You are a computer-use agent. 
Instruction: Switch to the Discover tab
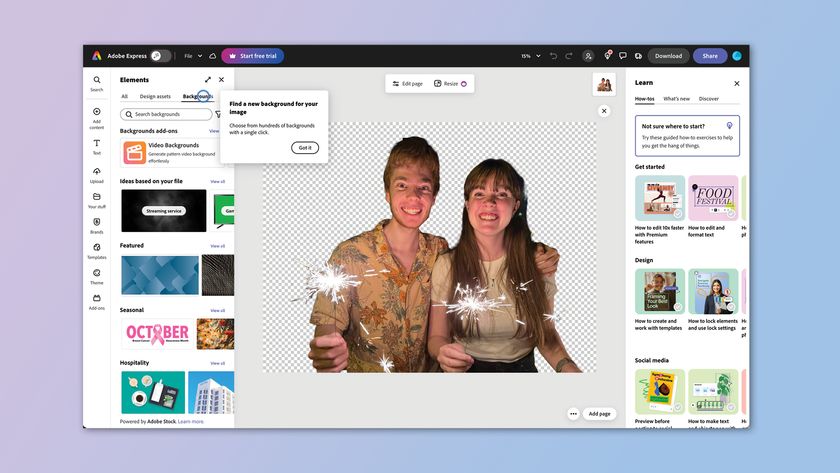point(709,99)
